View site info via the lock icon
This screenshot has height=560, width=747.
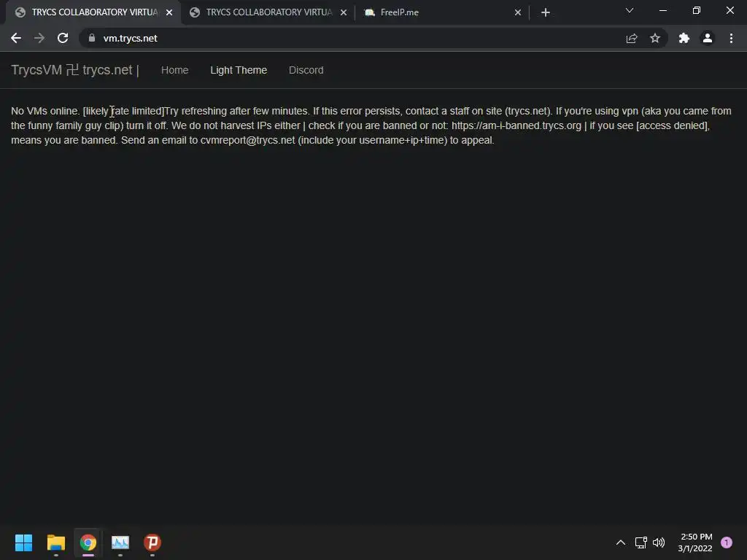[92, 38]
